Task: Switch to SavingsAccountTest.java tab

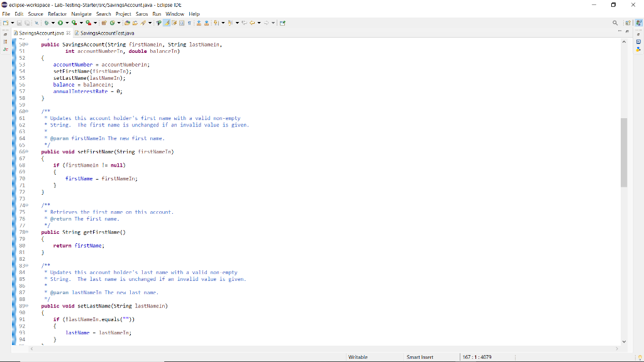Action: [107, 33]
